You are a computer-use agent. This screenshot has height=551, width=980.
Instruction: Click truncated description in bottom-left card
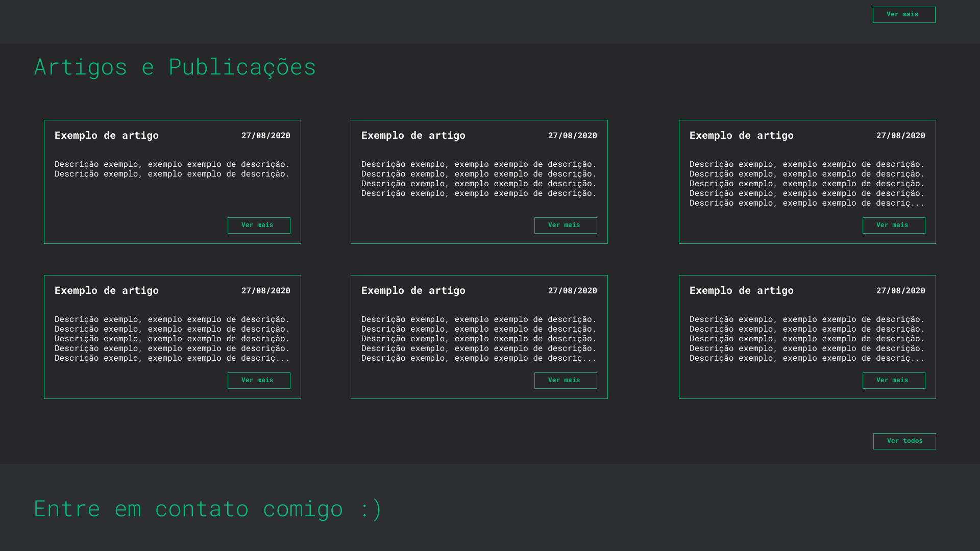coord(172,358)
